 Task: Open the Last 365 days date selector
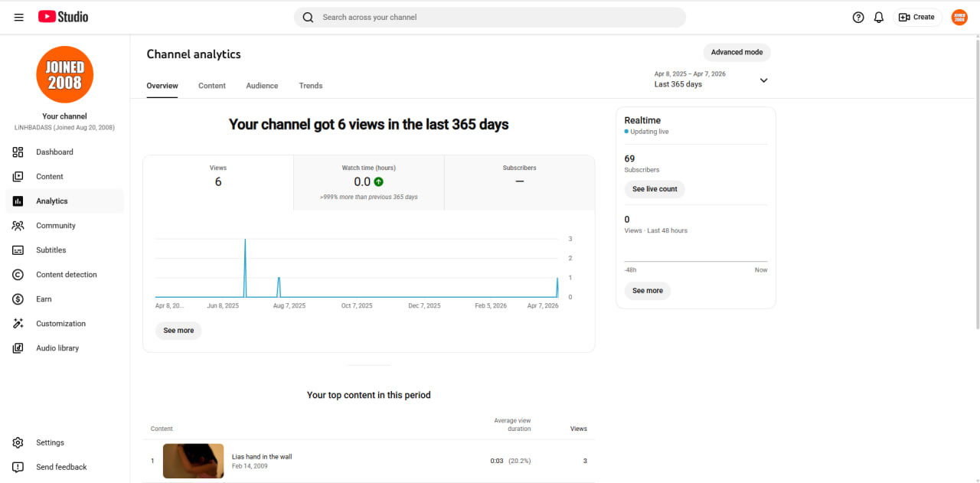pos(711,80)
